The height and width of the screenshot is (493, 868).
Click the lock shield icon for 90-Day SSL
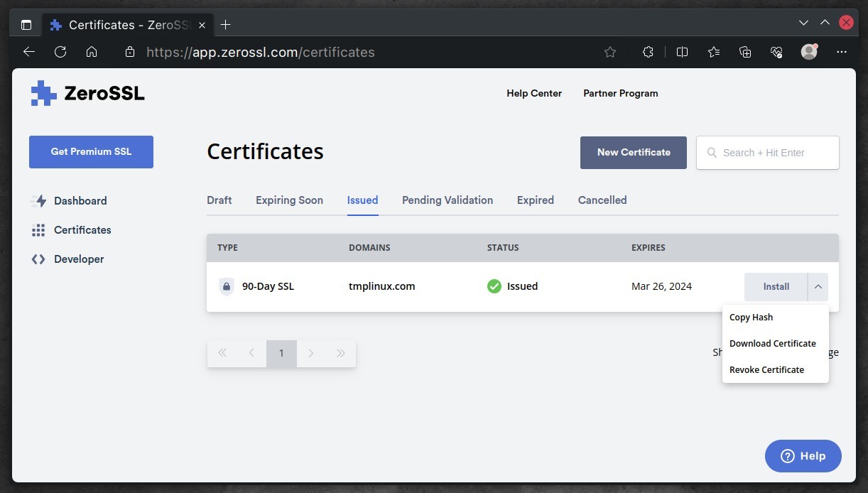(227, 287)
